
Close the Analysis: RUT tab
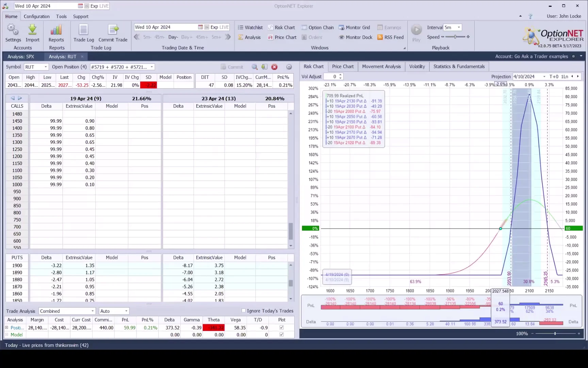82,57
